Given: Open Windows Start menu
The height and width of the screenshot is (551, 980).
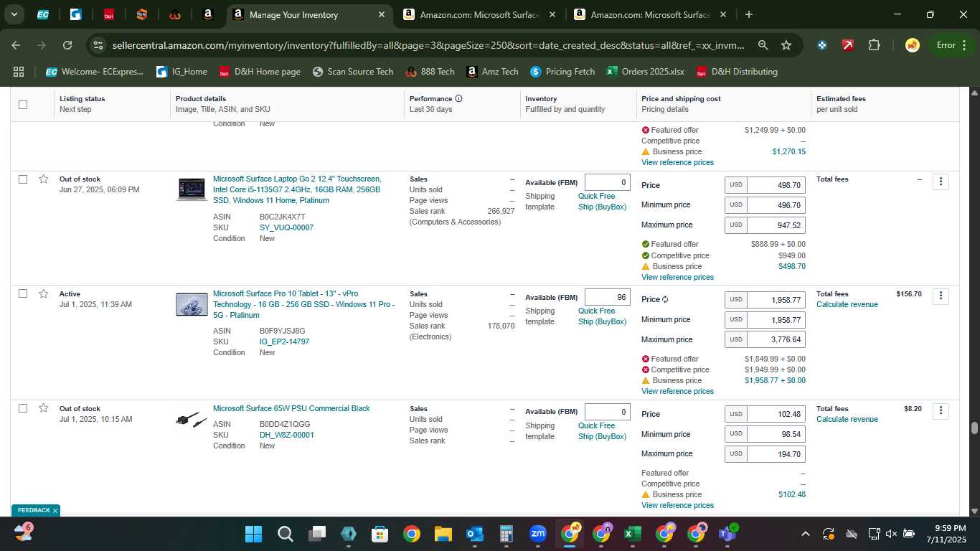Looking at the screenshot, I should [x=253, y=534].
